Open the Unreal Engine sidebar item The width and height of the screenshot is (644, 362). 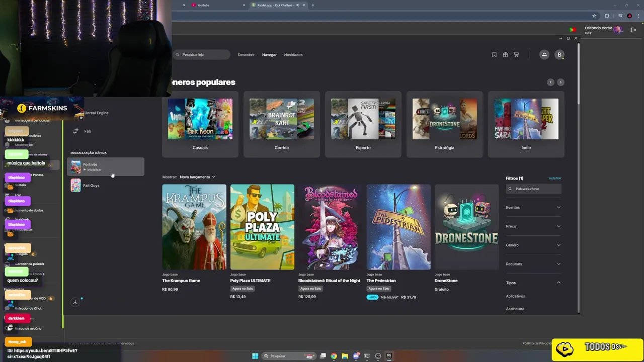96,113
